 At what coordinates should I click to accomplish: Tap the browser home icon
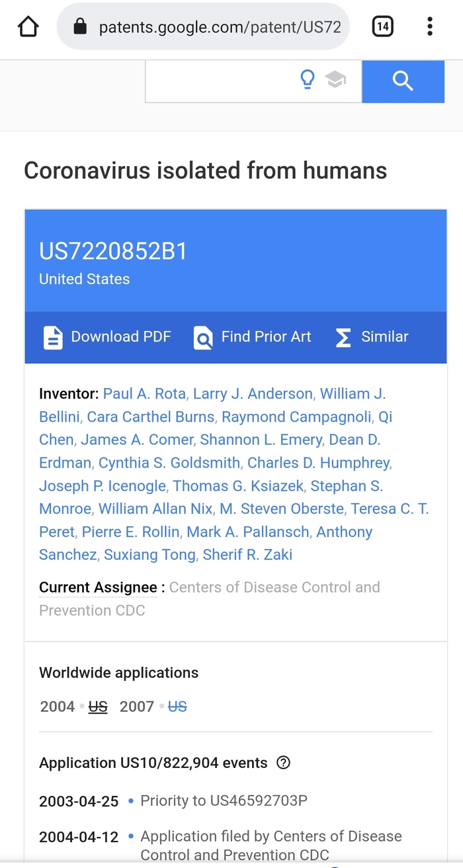(28, 26)
